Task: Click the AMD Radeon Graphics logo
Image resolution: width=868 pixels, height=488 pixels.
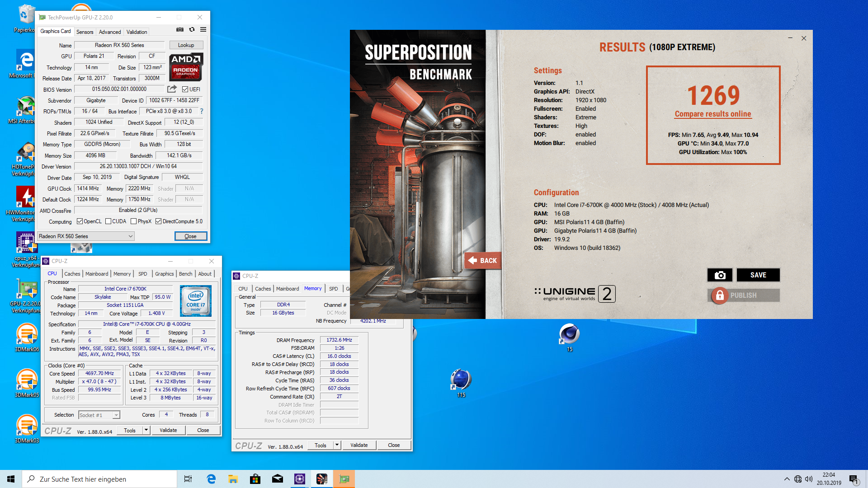Action: coord(186,67)
